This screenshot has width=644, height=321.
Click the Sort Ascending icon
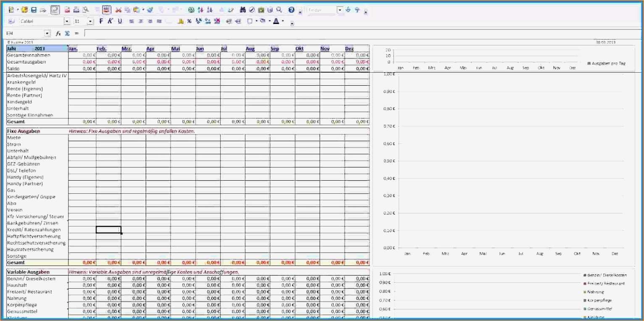200,9
